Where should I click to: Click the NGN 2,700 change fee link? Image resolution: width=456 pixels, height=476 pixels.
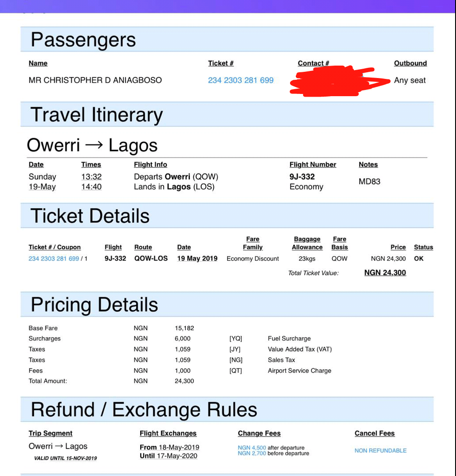pyautogui.click(x=252, y=453)
